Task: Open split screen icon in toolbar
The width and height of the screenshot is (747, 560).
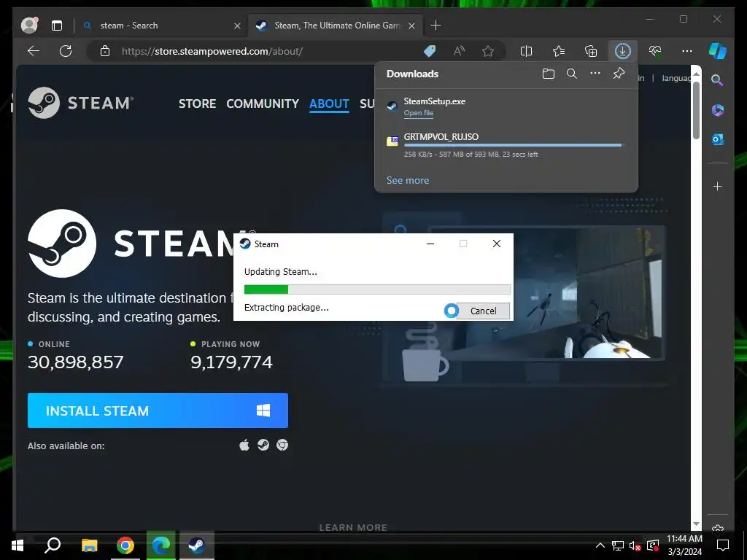Action: 527,51
